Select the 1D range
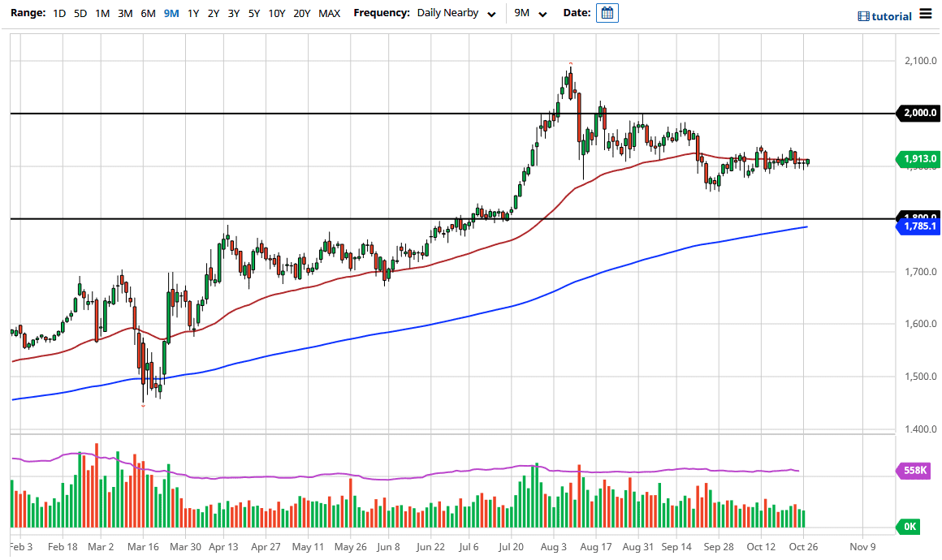 (x=58, y=13)
